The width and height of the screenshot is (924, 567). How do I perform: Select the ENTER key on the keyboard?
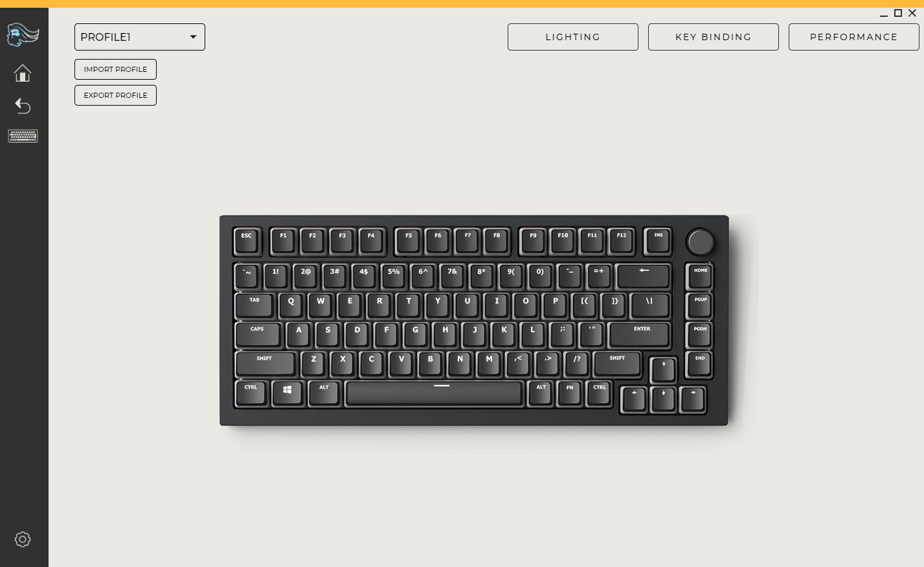pyautogui.click(x=639, y=334)
